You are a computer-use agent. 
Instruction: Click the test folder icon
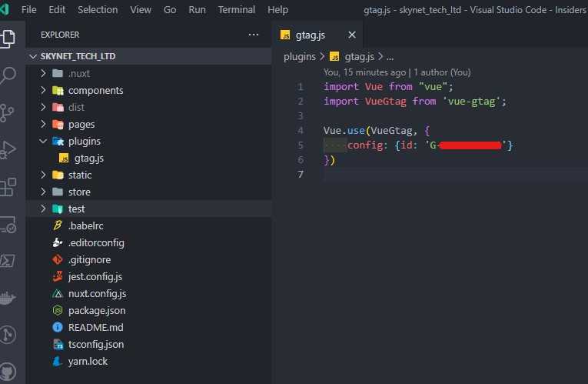click(x=58, y=209)
